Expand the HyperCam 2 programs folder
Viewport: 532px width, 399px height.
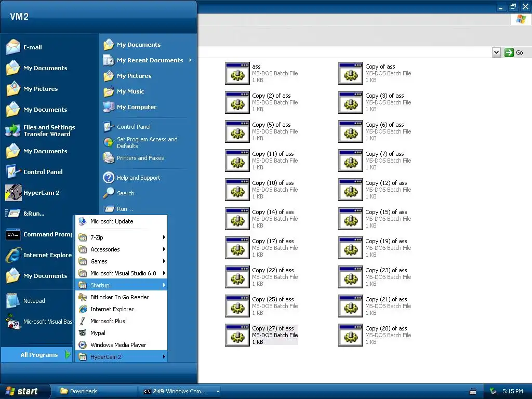122,357
